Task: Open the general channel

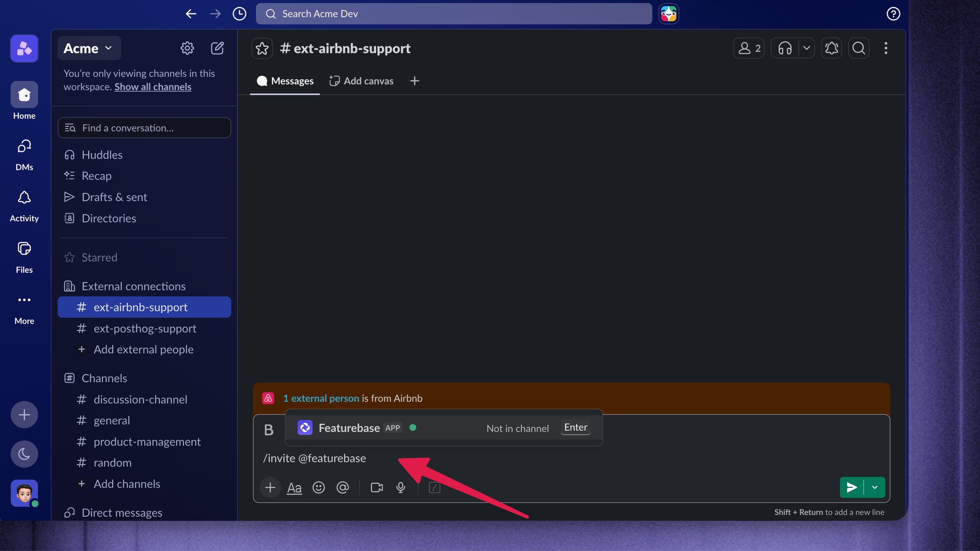Action: [144, 421]
